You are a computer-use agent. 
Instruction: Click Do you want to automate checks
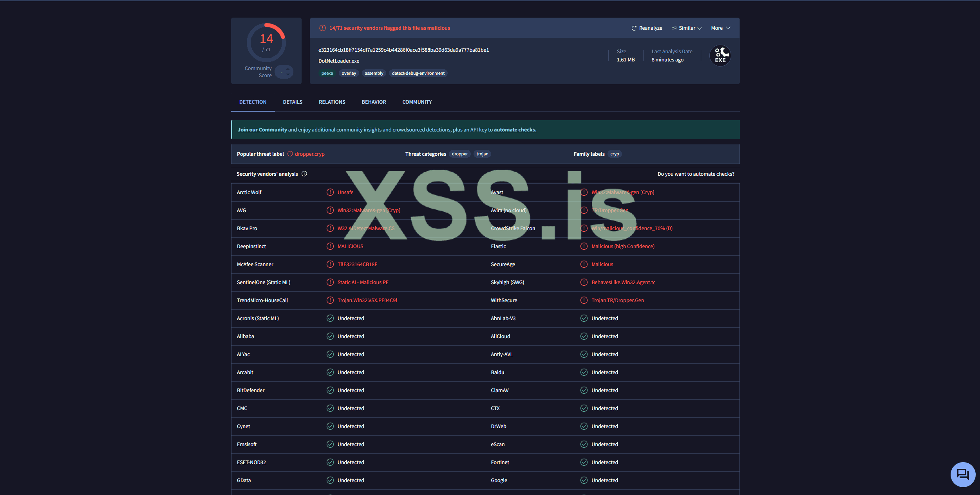(696, 174)
